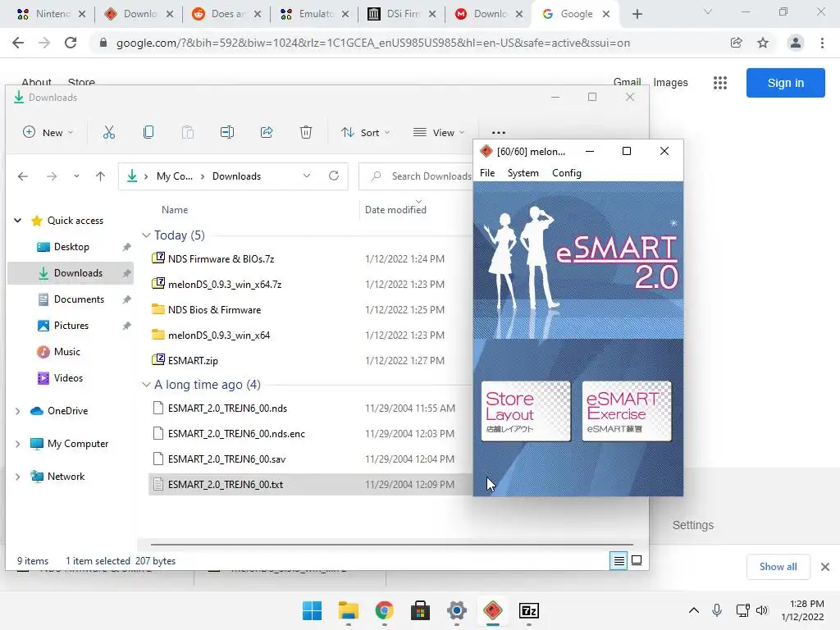
Task: Switch to large thumbnails view icon
Action: (x=637, y=560)
